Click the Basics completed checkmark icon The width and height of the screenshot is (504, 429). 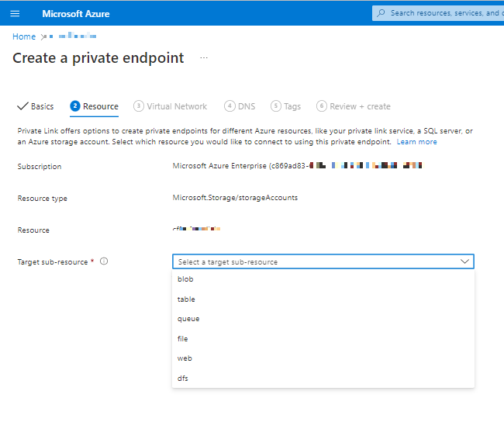click(x=22, y=106)
